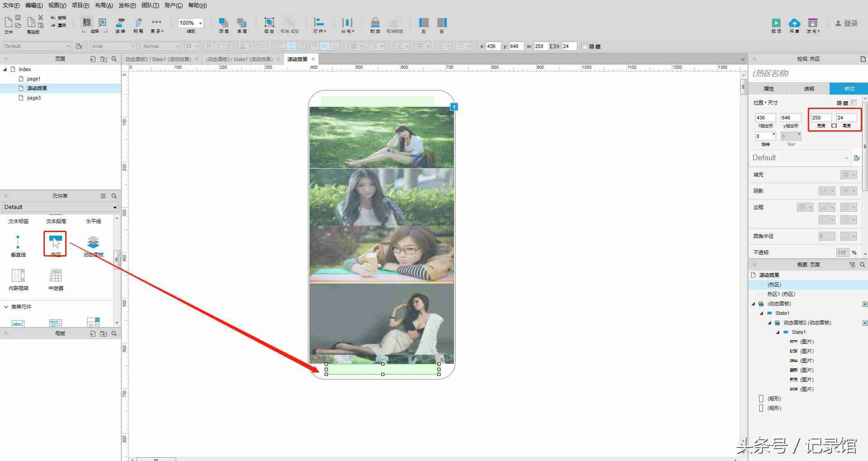Click the 重做 redo button
The image size is (868, 461).
click(x=58, y=25)
